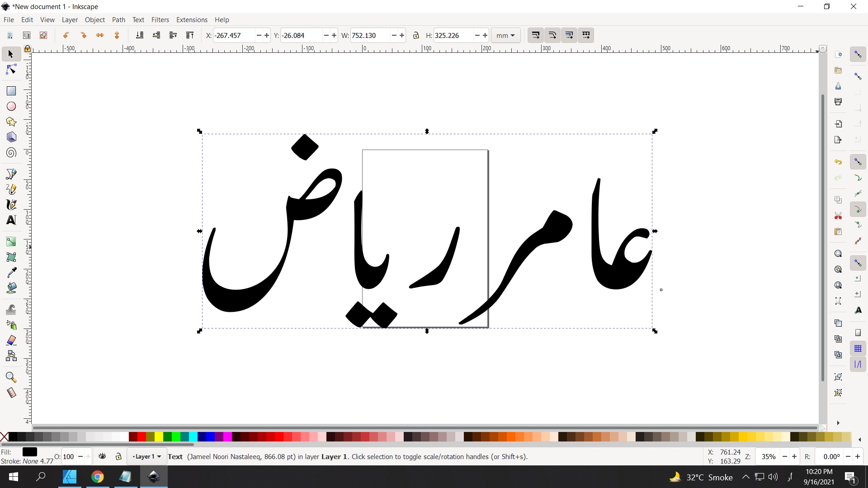
Task: Select the 3D Box tool
Action: (x=11, y=137)
